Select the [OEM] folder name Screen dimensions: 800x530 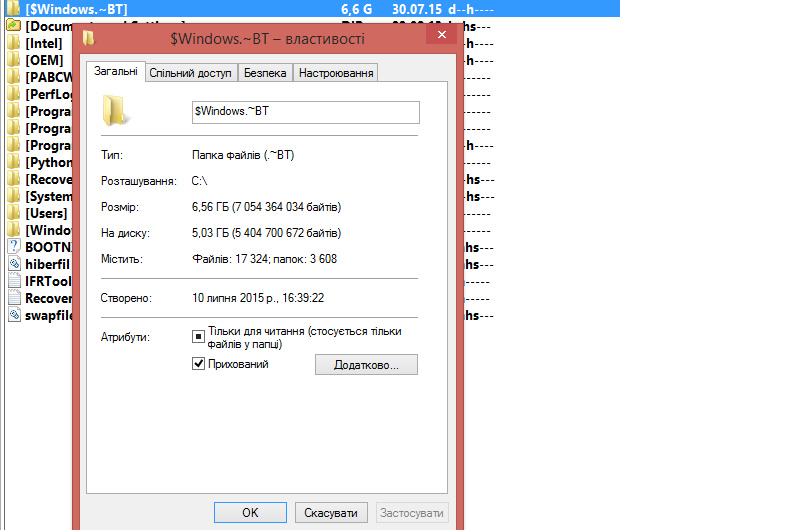44,60
